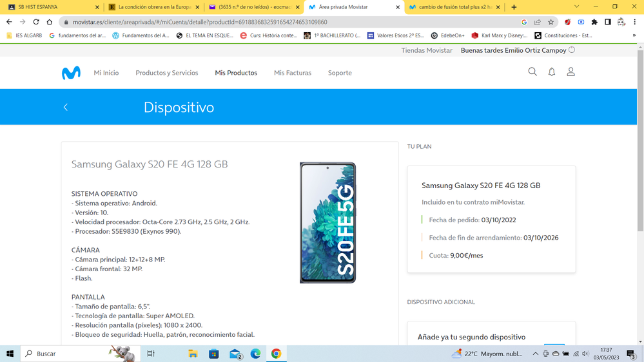Show hidden system tray icons
This screenshot has height=362, width=644.
[x=535, y=354]
